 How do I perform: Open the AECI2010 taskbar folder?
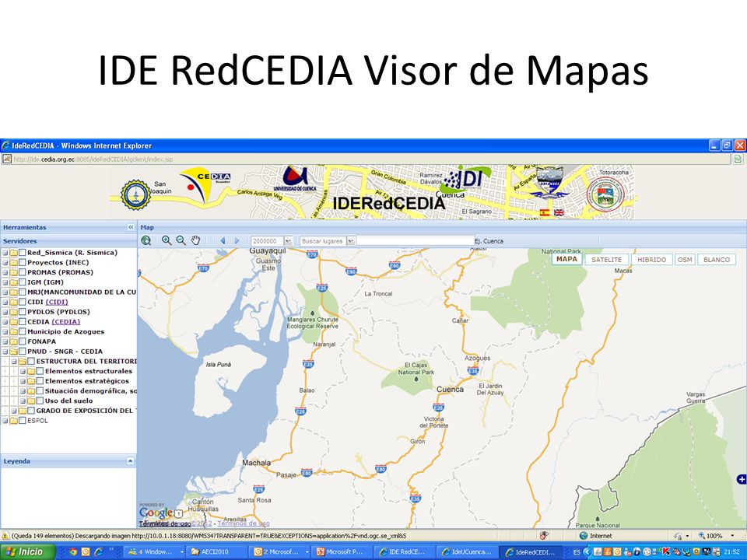pyautogui.click(x=216, y=551)
